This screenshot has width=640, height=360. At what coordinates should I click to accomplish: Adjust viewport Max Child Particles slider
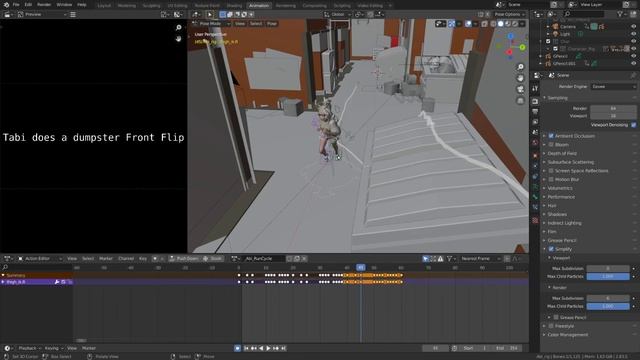(x=608, y=277)
